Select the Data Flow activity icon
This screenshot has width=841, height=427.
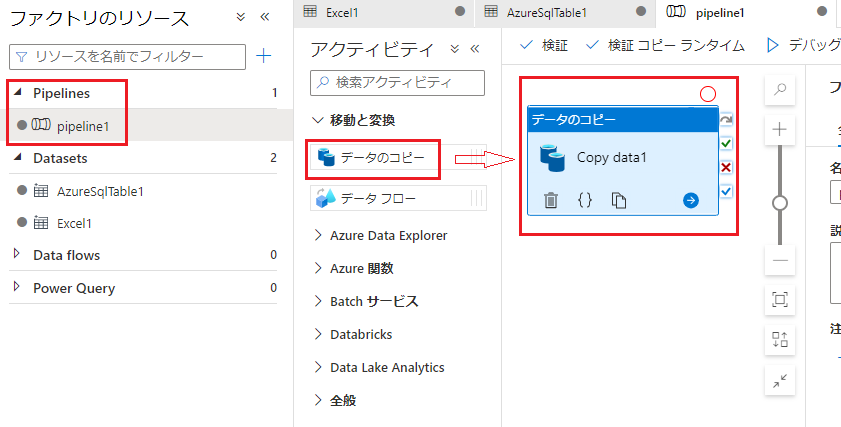tap(326, 198)
